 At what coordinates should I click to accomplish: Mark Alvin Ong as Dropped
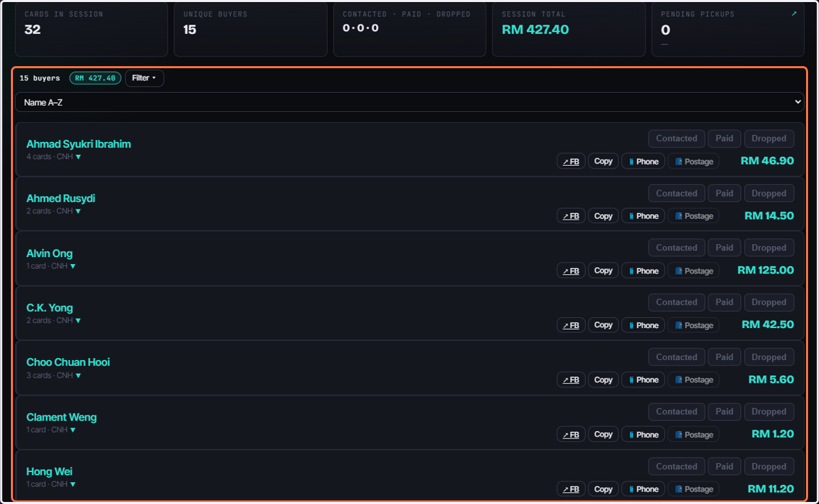coord(769,248)
